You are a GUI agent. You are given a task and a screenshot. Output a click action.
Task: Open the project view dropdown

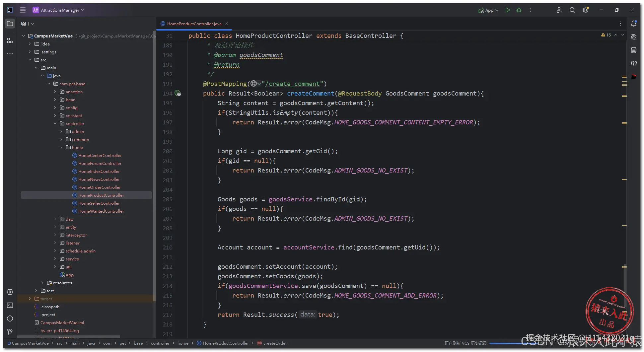pos(28,24)
